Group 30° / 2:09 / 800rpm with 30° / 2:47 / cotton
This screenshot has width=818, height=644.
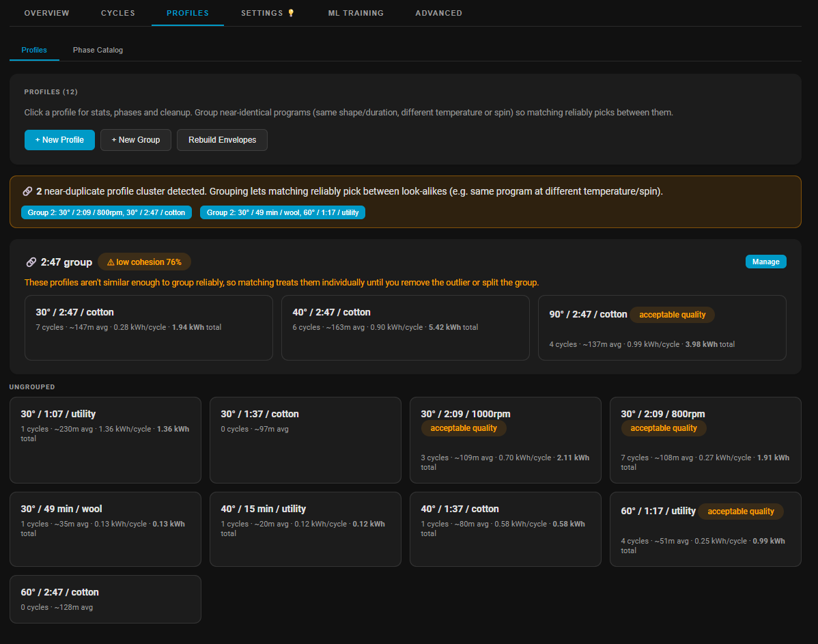107,212
